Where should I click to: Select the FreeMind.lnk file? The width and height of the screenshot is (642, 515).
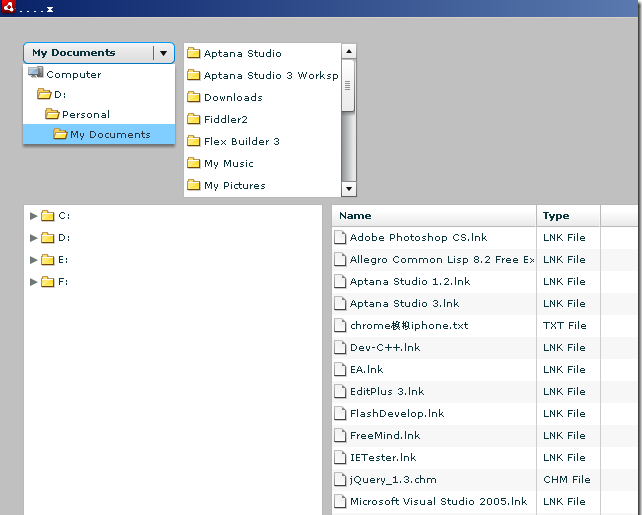click(385, 436)
